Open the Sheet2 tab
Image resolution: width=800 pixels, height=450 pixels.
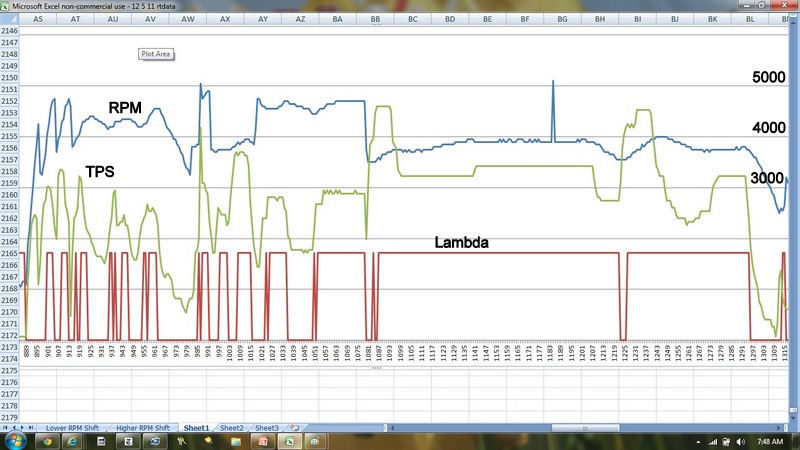coord(231,428)
